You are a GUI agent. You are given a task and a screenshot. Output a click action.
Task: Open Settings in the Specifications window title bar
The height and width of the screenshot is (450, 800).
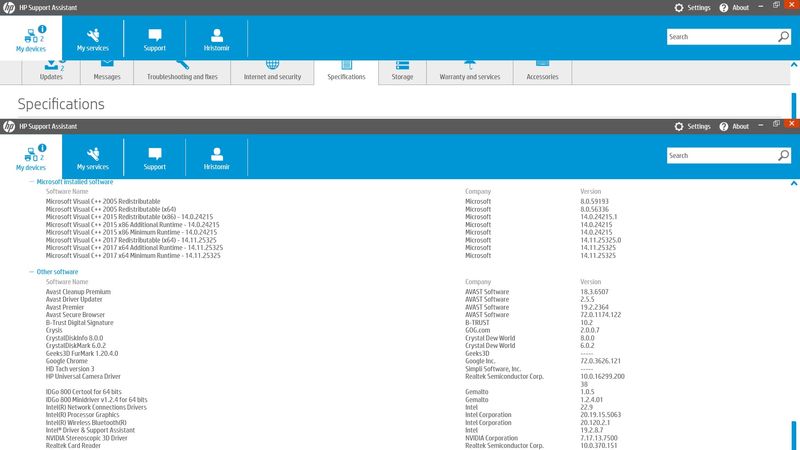[x=692, y=8]
